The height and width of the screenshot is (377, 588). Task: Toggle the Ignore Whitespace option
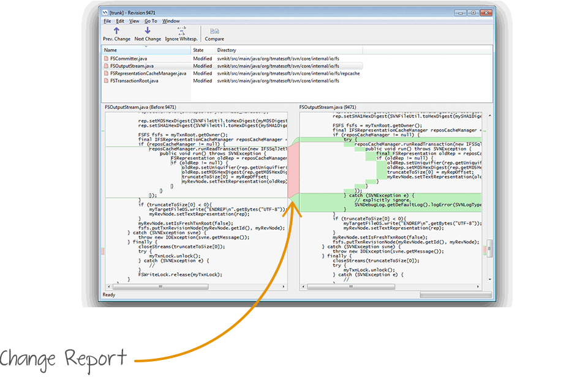click(x=181, y=31)
